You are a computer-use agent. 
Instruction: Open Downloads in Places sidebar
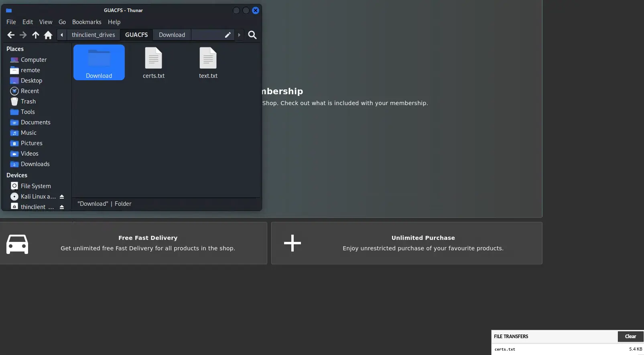36,164
